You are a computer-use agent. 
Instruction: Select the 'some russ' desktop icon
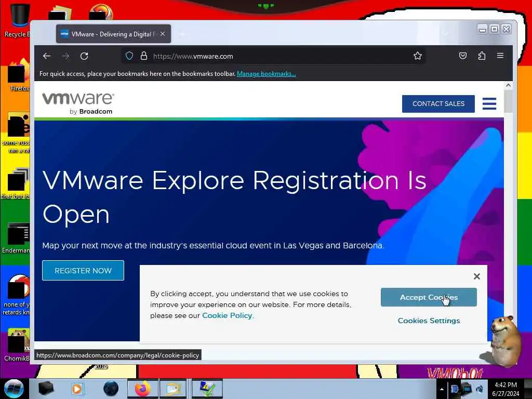click(17, 133)
